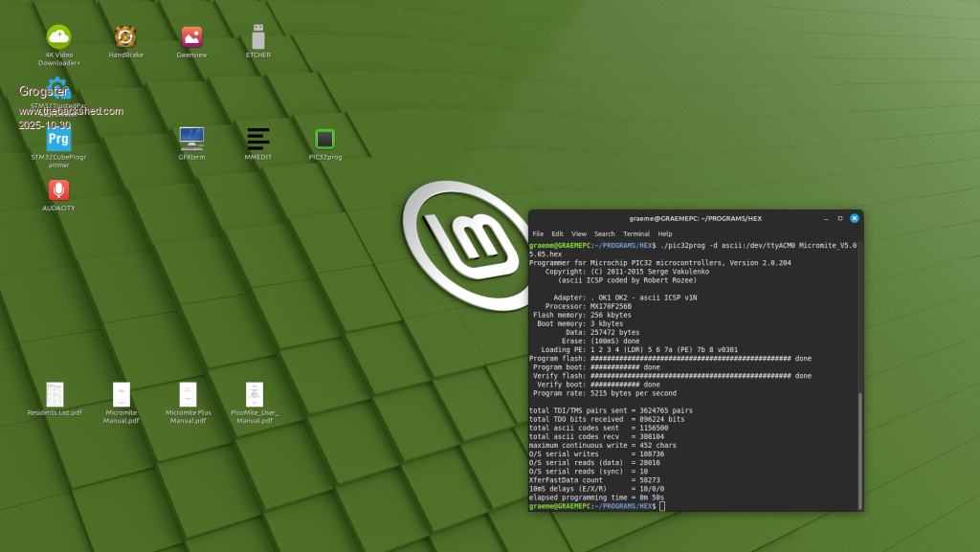The width and height of the screenshot is (980, 552).
Task: Select the ETCHER USB flasher icon
Action: pyautogui.click(x=257, y=37)
